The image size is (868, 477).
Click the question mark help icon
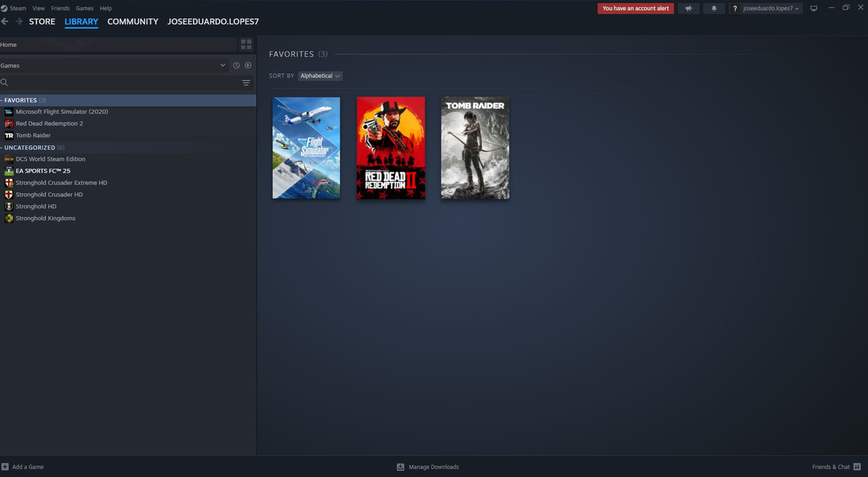coord(735,8)
